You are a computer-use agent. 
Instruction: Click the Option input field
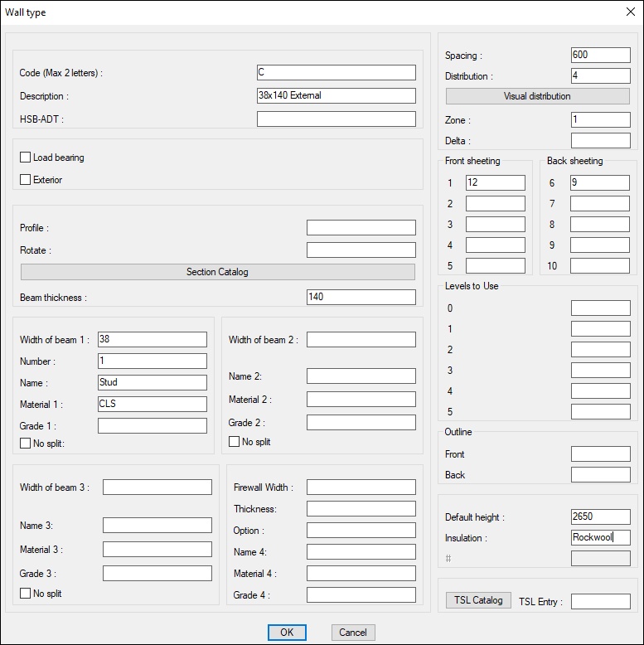pos(361,531)
